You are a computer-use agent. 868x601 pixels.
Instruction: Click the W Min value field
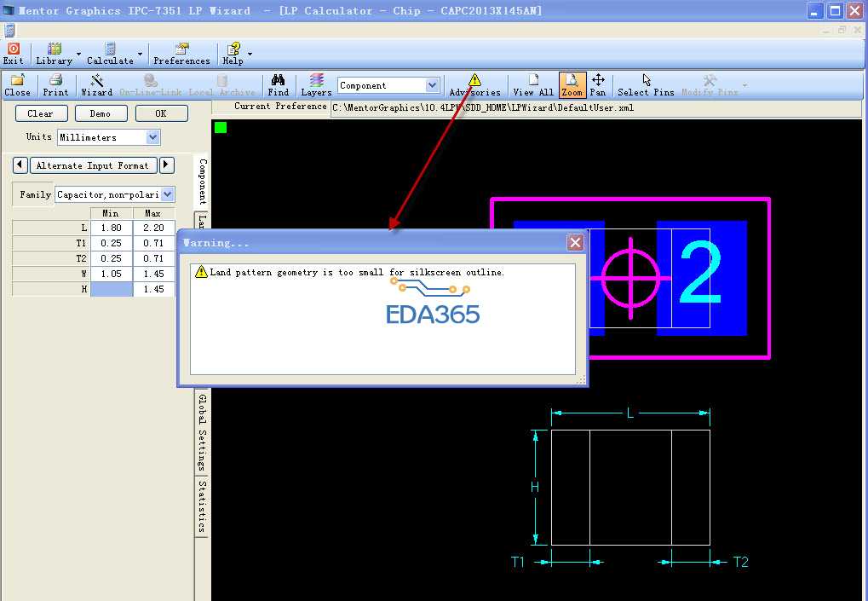click(112, 274)
